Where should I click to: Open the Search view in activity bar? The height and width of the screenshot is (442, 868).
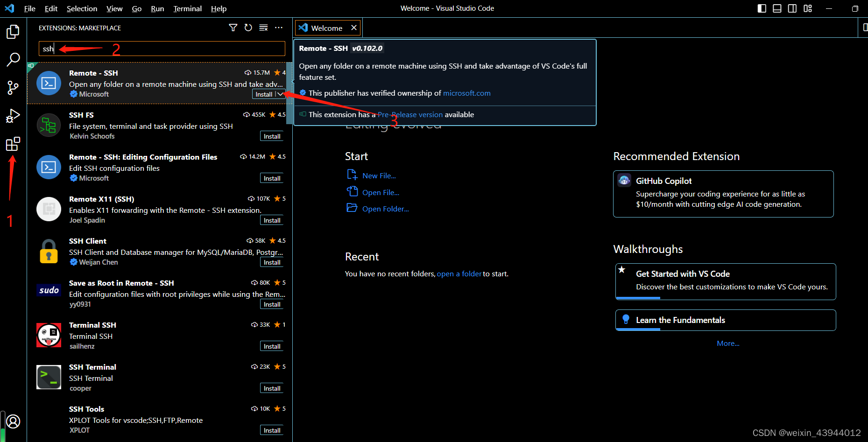13,59
